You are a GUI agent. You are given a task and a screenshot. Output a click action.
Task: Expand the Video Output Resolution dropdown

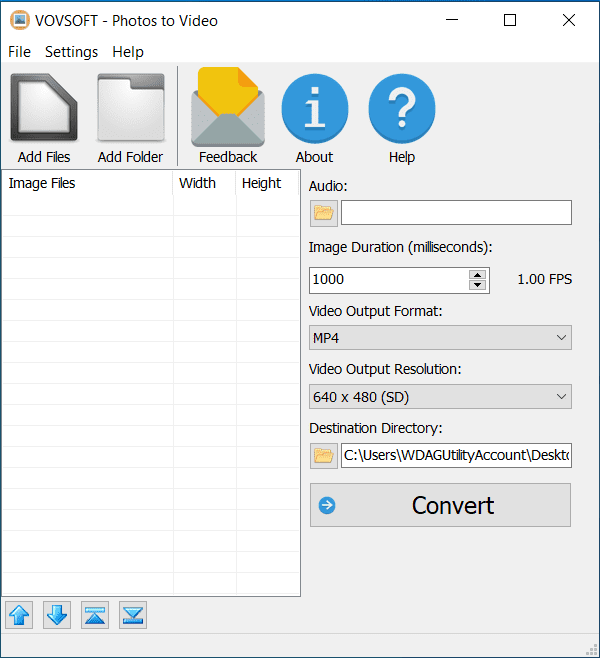440,397
